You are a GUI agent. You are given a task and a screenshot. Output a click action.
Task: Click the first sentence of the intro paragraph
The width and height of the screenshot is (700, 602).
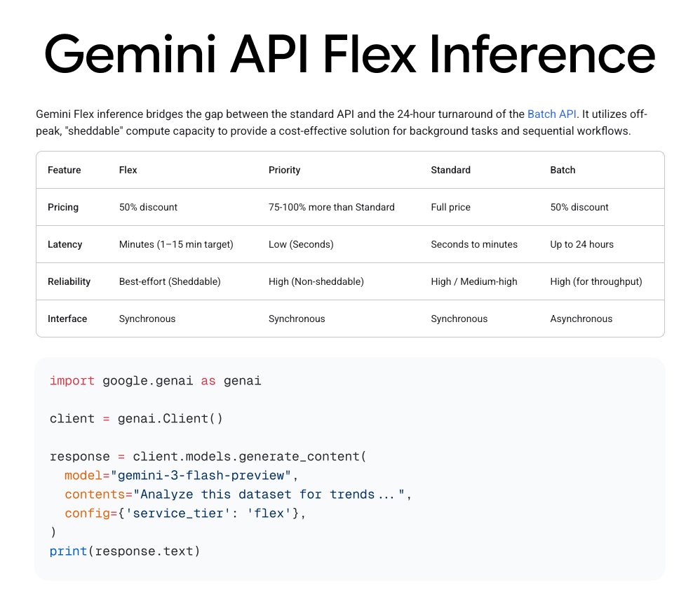point(307,114)
